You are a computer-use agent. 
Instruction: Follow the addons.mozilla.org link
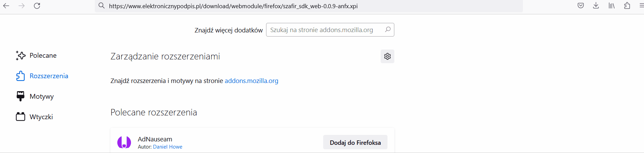tap(251, 81)
